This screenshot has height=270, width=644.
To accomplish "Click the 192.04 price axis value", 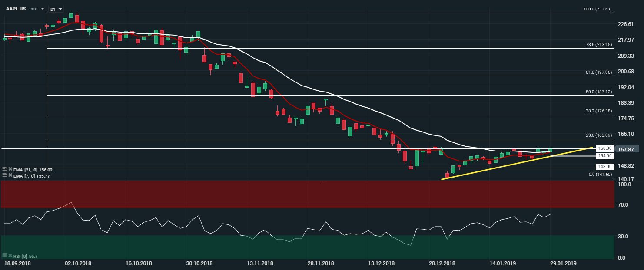I will point(626,87).
